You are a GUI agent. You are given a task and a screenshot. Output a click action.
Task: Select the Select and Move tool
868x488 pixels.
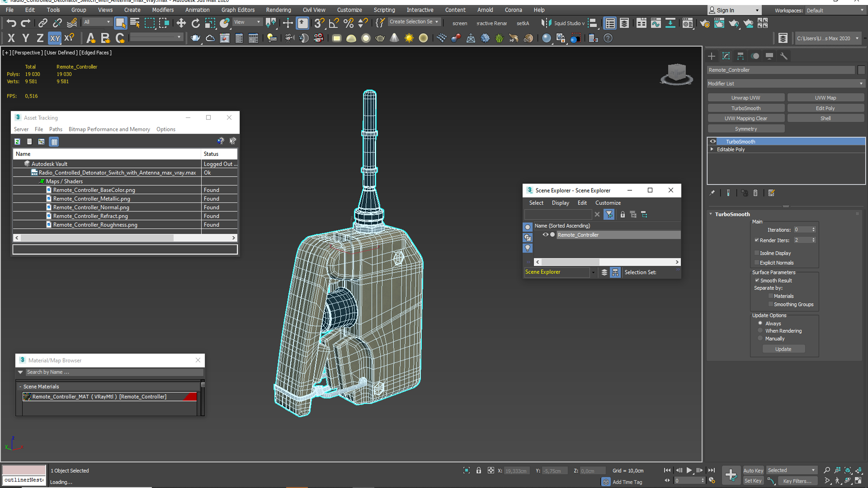pyautogui.click(x=181, y=23)
